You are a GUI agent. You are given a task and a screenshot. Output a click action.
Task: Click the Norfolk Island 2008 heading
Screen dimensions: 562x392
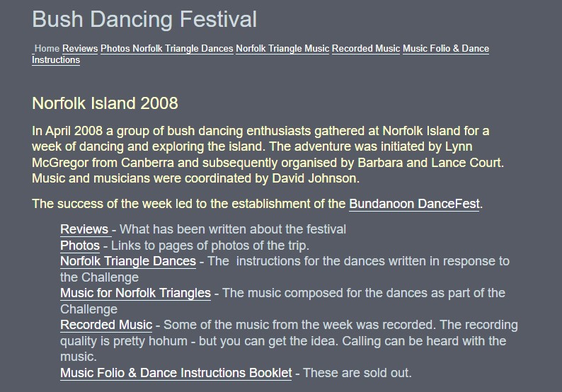pos(105,103)
